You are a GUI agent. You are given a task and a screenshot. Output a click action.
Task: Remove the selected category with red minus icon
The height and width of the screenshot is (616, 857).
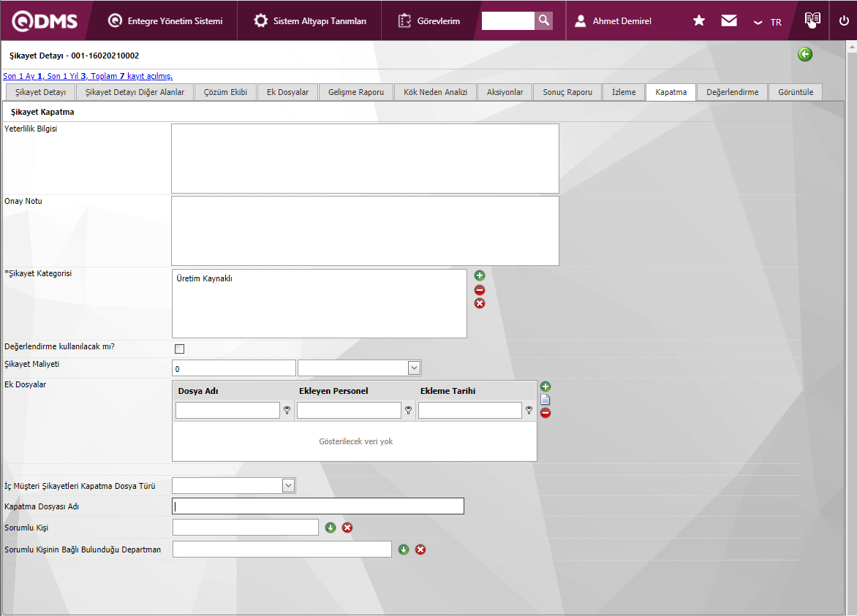point(480,290)
